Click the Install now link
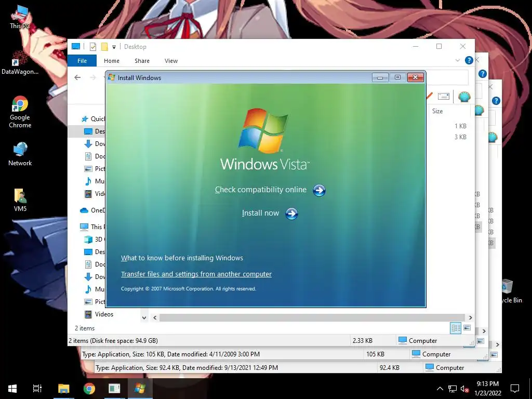The height and width of the screenshot is (399, 532). click(x=260, y=213)
